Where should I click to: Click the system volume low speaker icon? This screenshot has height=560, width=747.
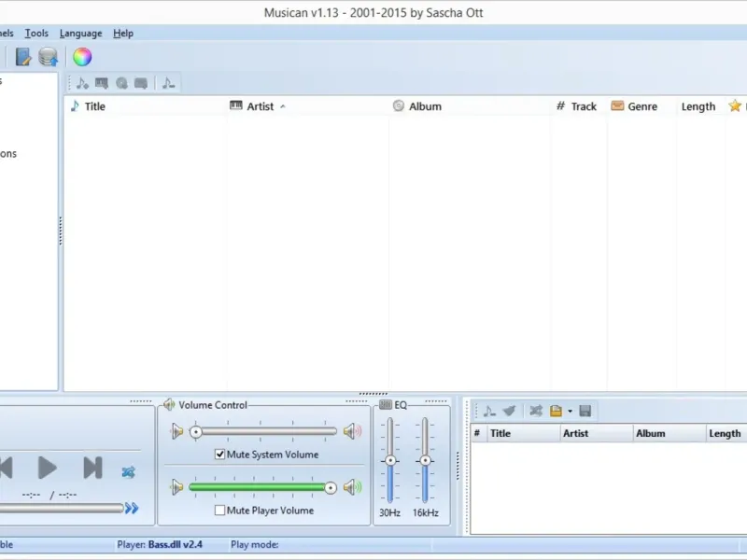click(177, 431)
